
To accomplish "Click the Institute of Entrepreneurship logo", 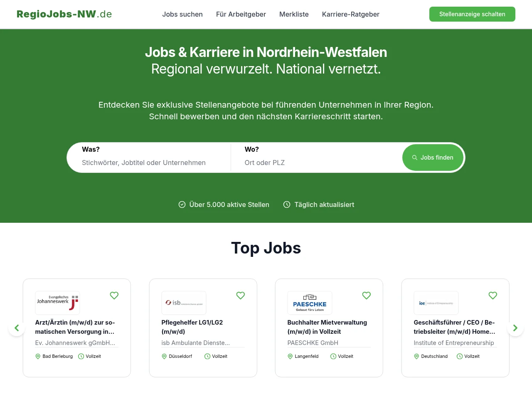I will click(x=436, y=303).
